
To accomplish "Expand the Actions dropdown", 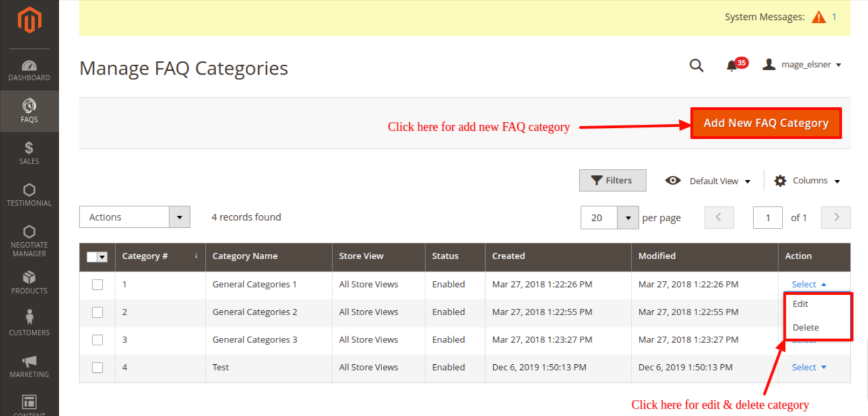I will [x=135, y=217].
